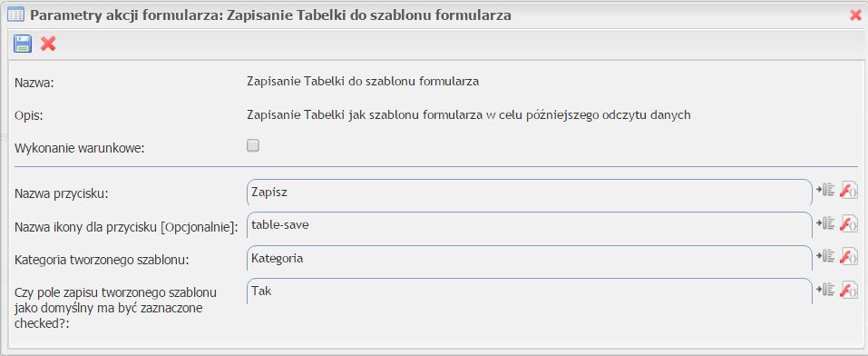This screenshot has height=356, width=868.
Task: Click the red X cancel icon in toolbar
Action: 48,44
